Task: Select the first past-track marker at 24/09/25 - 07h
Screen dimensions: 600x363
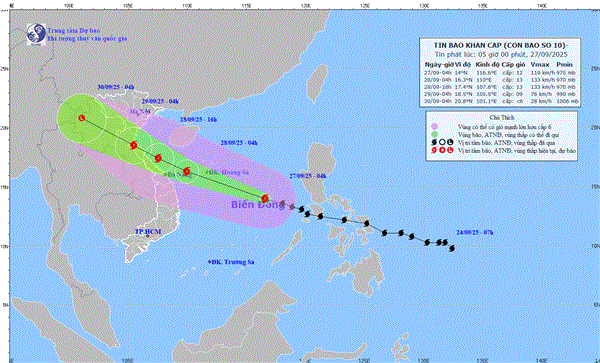Action: (452, 248)
